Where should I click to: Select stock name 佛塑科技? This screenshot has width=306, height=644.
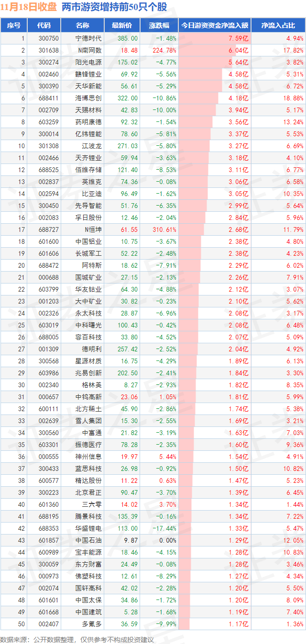pos(89,576)
